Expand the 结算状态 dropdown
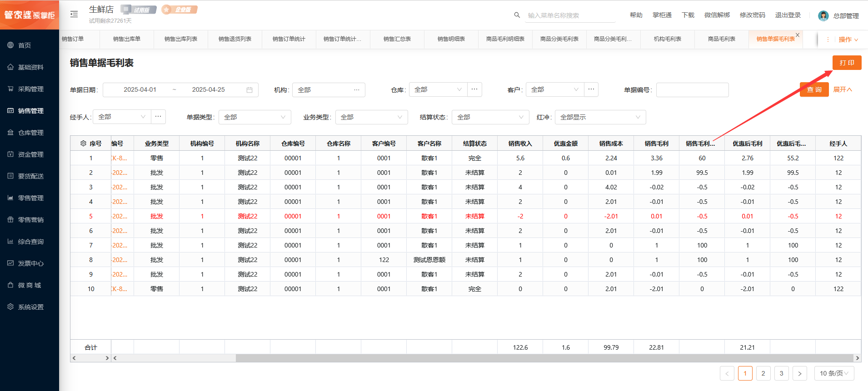Image resolution: width=868 pixels, height=391 pixels. (490, 117)
